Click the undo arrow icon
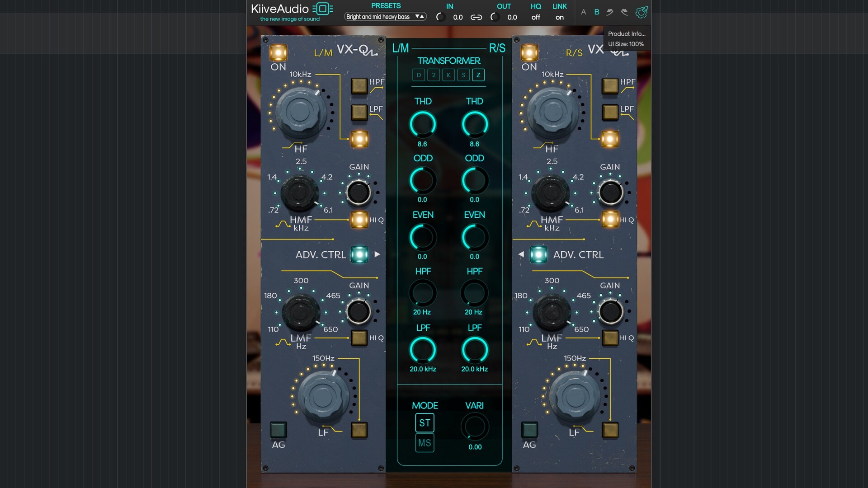 [x=610, y=12]
